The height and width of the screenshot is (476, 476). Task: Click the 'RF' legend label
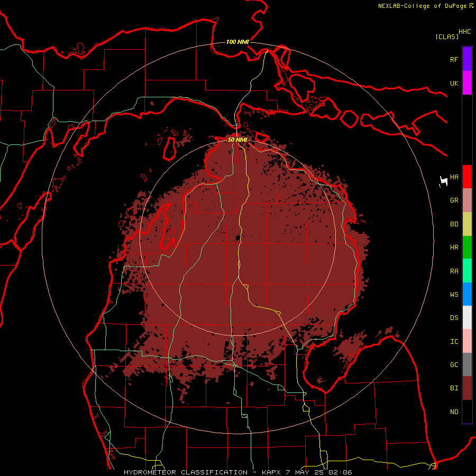pyautogui.click(x=454, y=59)
